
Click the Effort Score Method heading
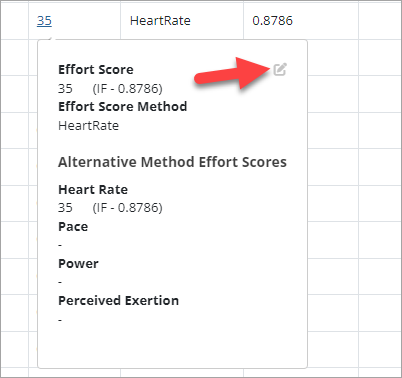[123, 107]
